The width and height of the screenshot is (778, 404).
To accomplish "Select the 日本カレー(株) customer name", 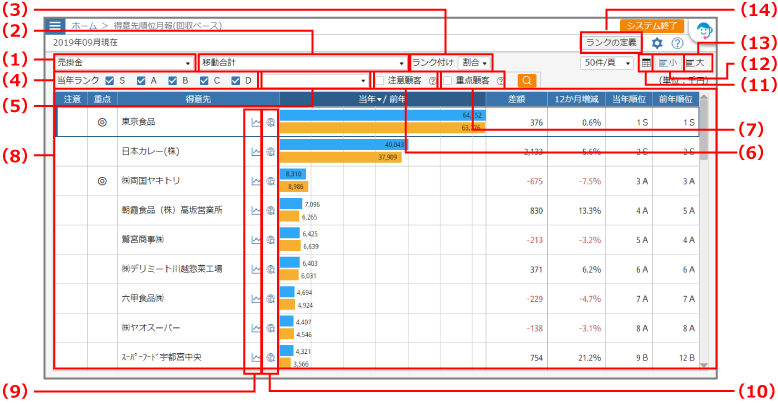I will 151,151.
